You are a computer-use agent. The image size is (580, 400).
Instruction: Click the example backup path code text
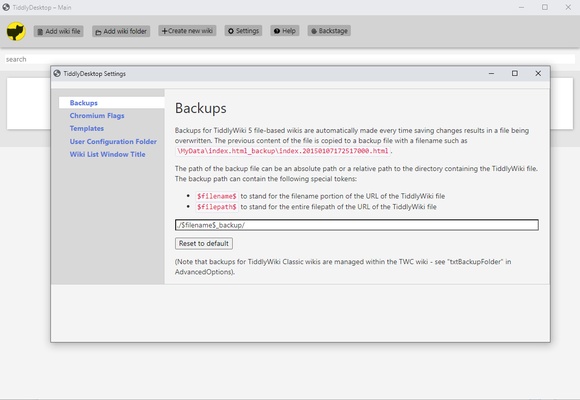(283, 151)
